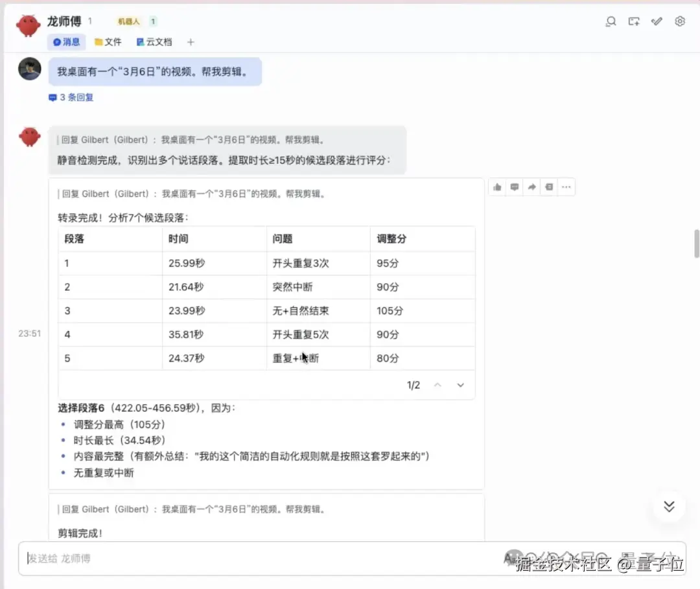Click cell 25.99秒
The image size is (700, 589).
187,263
